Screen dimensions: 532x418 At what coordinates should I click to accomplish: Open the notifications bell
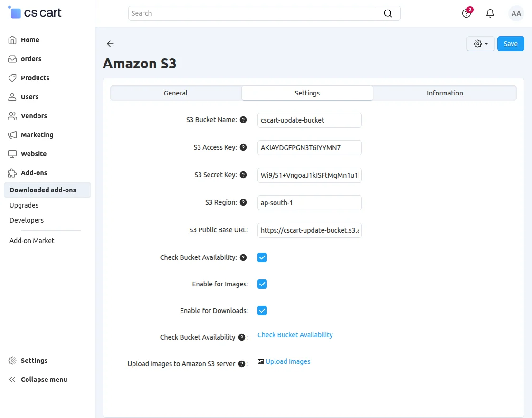[x=490, y=13]
